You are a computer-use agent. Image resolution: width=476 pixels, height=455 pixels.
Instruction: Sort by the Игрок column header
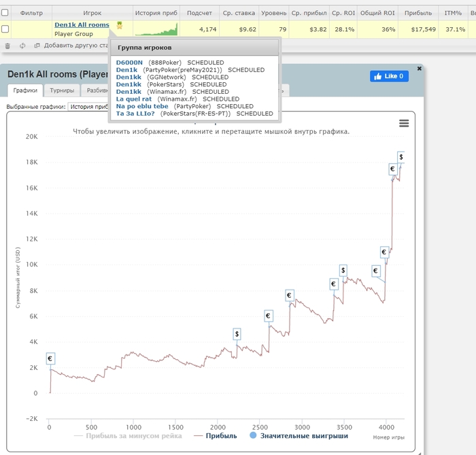click(92, 13)
